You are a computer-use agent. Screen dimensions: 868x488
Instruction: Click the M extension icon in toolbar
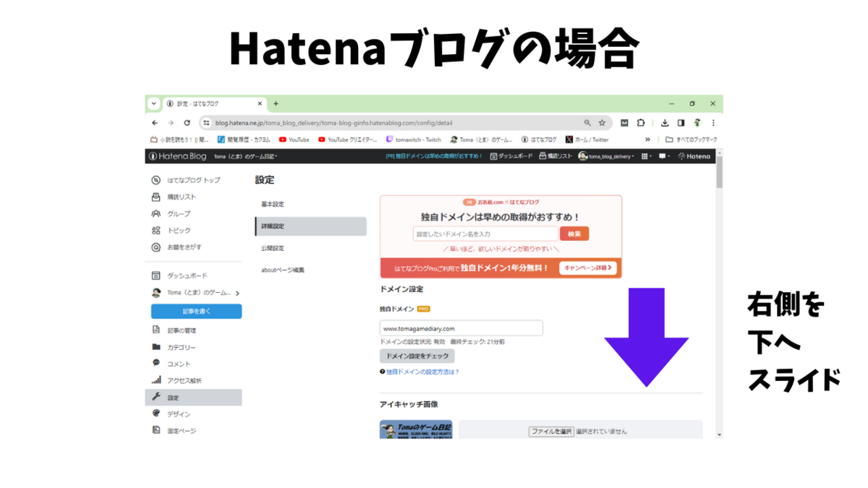[624, 123]
